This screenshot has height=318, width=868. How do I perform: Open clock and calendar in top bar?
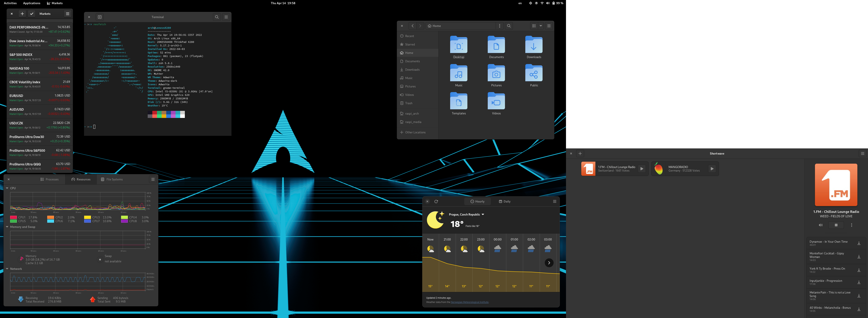click(283, 3)
